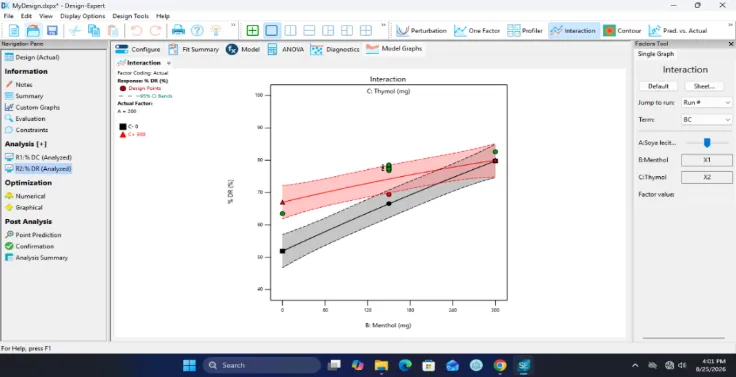This screenshot has width=736, height=377.
Task: Click the Windows Start button
Action: coord(190,365)
